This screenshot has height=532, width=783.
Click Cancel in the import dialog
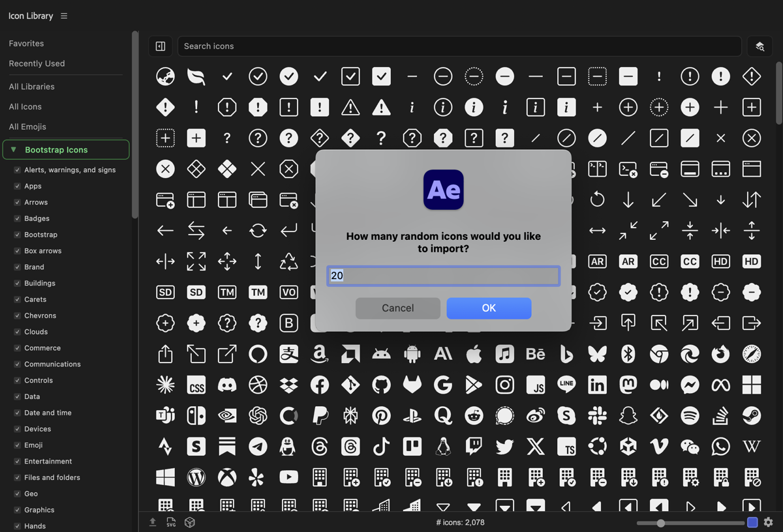click(398, 308)
